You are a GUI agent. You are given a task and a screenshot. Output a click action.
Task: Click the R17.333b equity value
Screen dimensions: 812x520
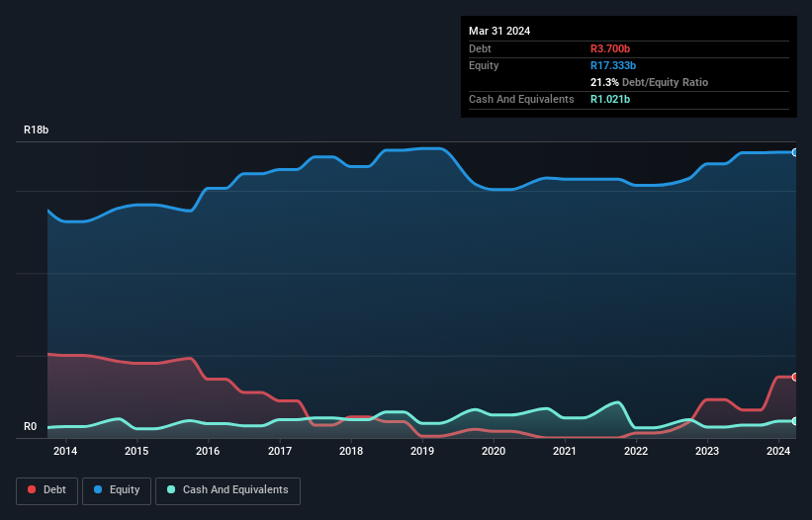(613, 65)
